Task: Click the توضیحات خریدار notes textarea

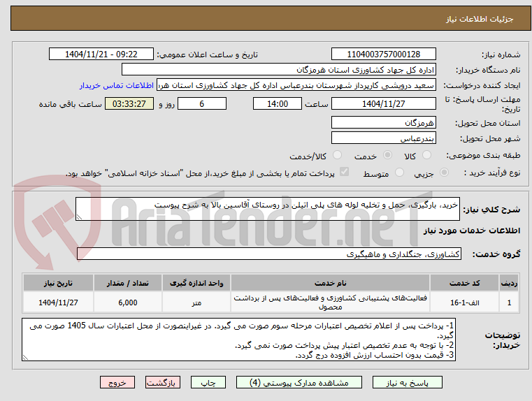Action: coord(238,340)
